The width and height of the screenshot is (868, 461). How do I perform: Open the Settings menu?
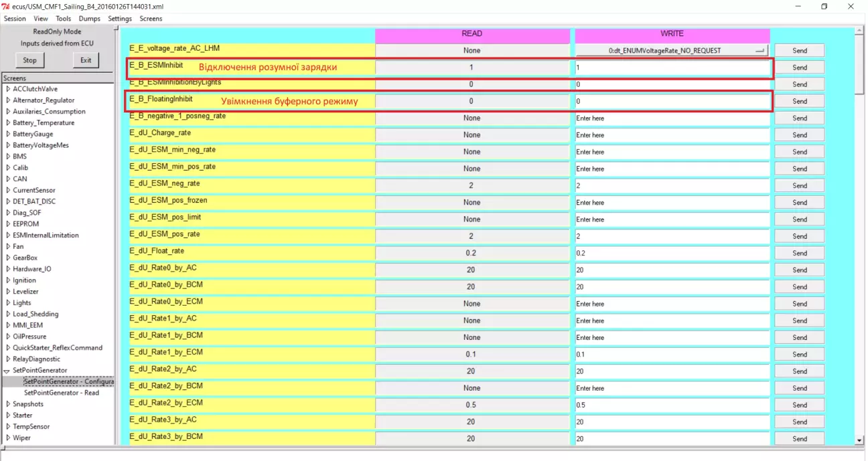(x=120, y=19)
